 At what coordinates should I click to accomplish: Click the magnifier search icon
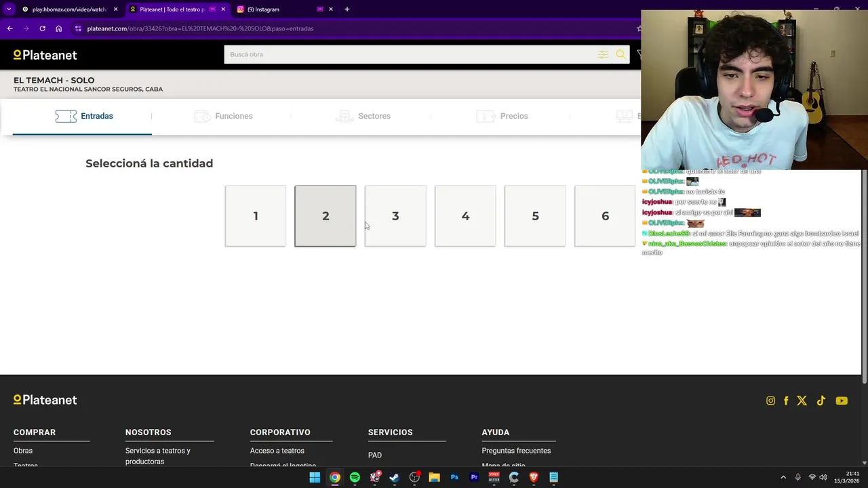[620, 54]
